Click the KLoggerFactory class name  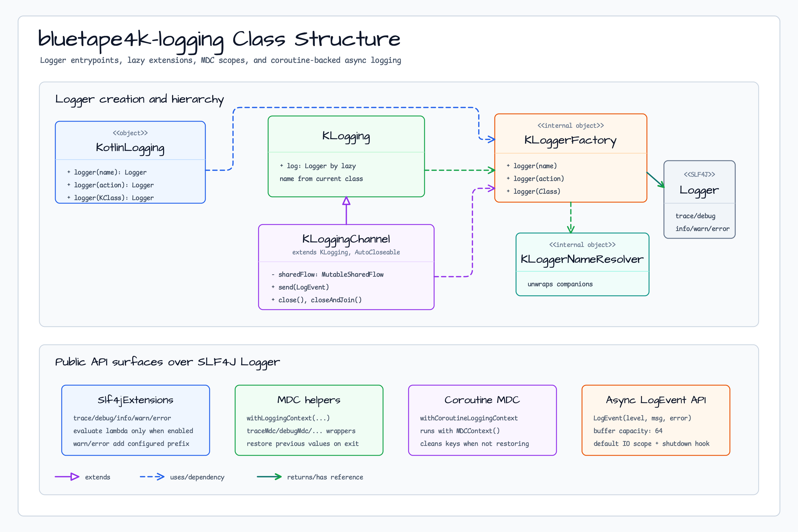tap(571, 140)
